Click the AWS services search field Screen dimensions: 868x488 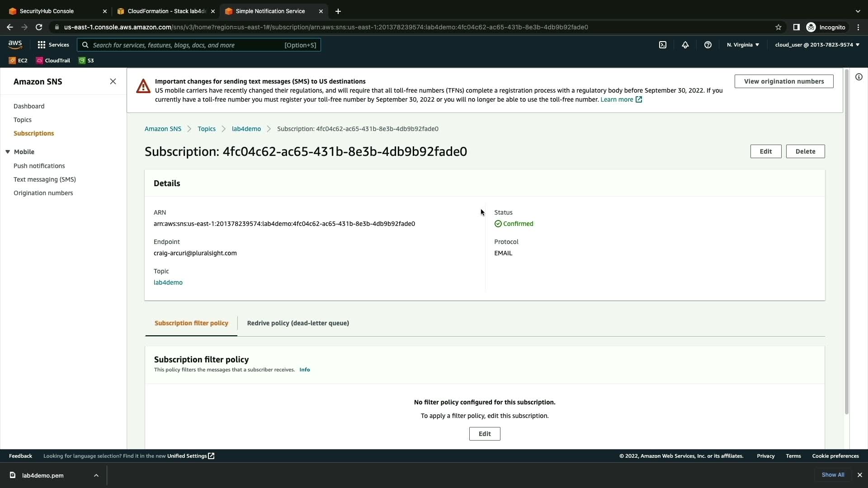tap(199, 45)
